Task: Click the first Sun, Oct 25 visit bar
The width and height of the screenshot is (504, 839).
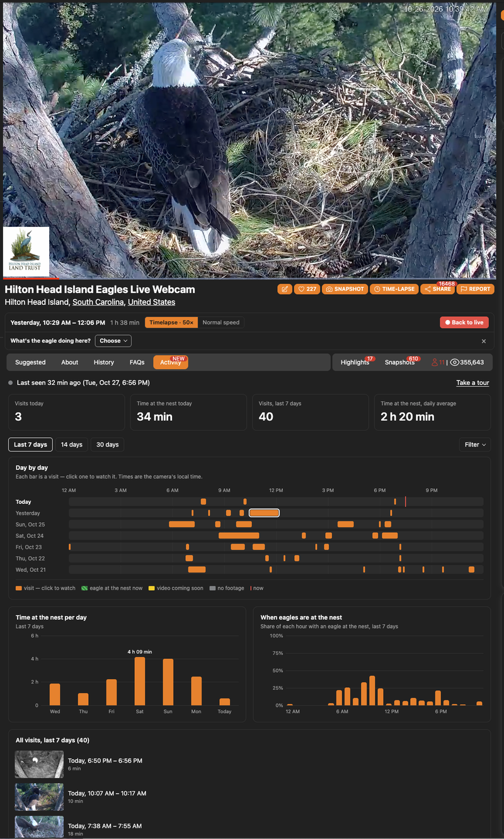Action: 181,525
